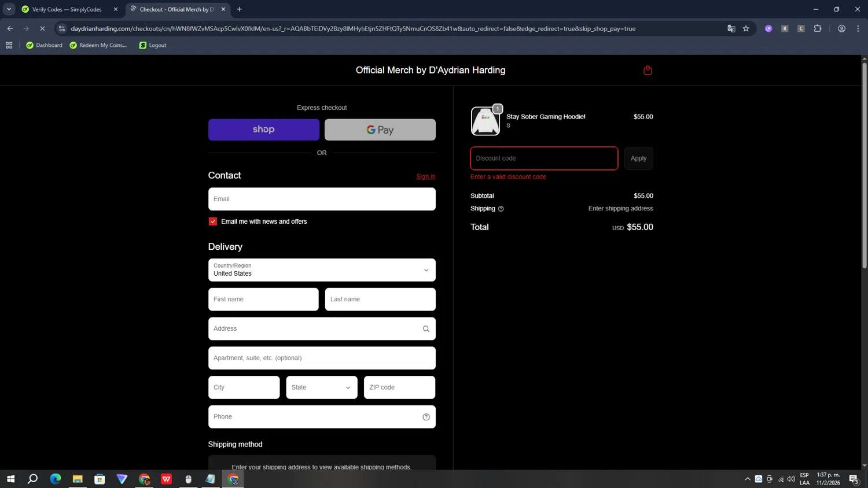Viewport: 868px width, 488px height.
Task: Open Microsoft Store from the taskbar
Action: [100, 479]
